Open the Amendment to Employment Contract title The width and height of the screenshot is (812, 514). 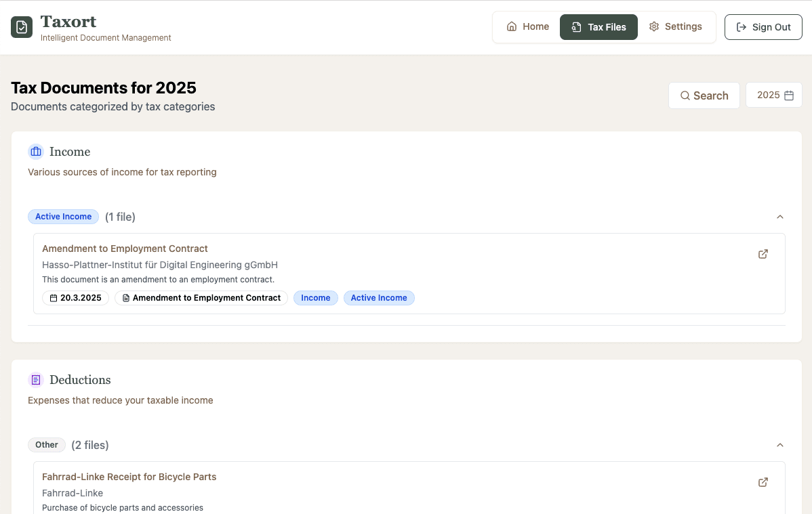pyautogui.click(x=125, y=249)
